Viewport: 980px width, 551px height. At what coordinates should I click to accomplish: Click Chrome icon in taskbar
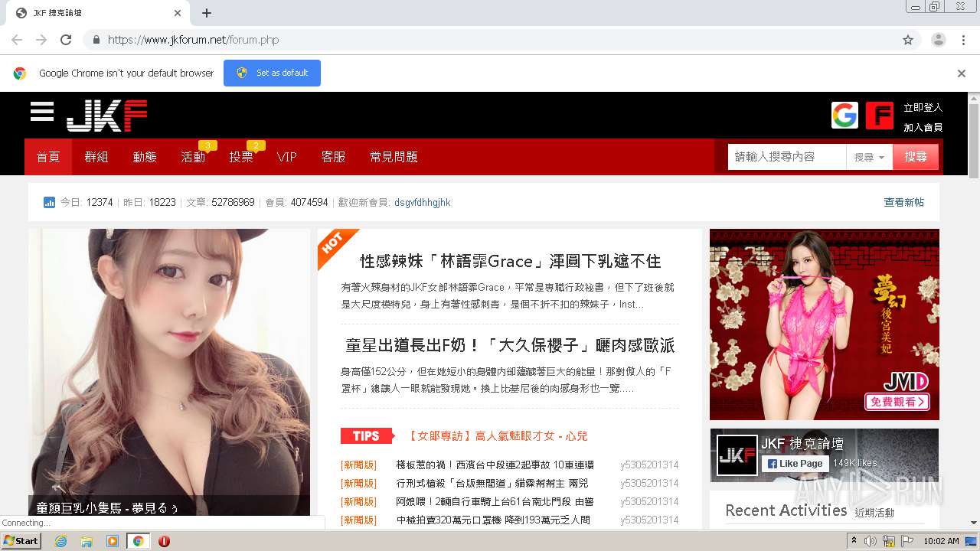tap(138, 541)
